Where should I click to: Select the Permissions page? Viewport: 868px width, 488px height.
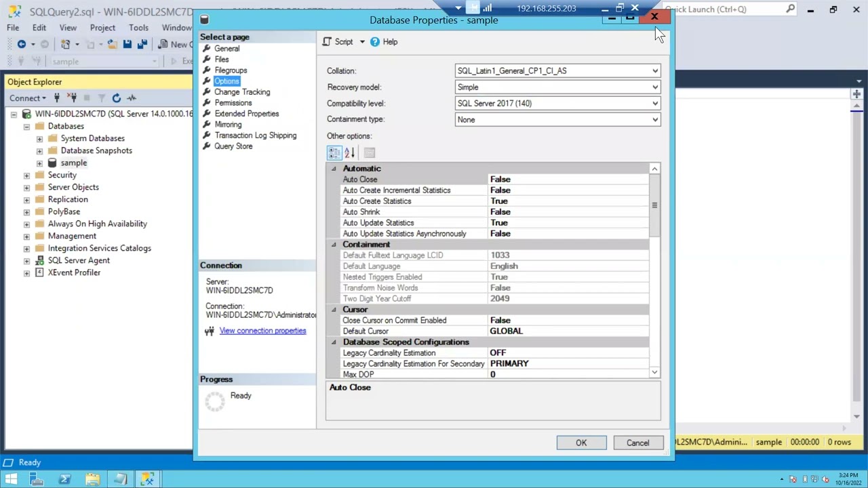click(x=233, y=103)
